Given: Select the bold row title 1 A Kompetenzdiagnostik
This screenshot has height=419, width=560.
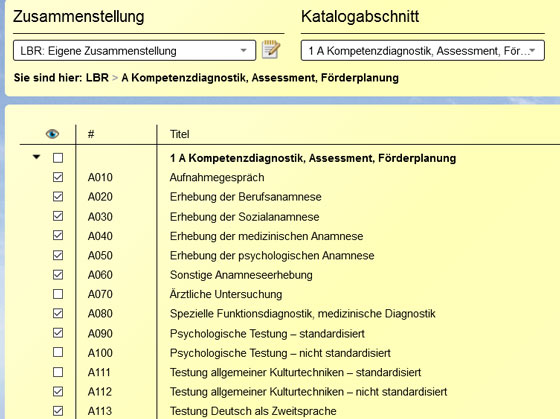Looking at the screenshot, I should 313,158.
